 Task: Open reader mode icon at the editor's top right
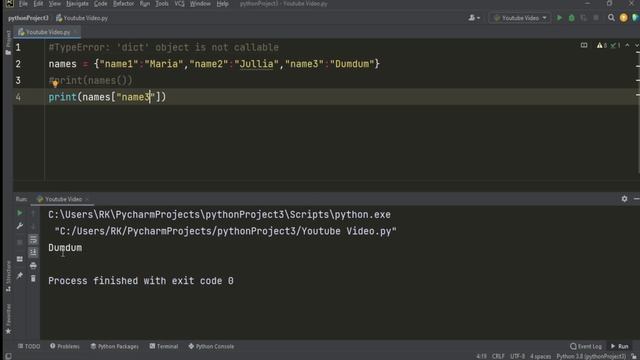point(584,45)
